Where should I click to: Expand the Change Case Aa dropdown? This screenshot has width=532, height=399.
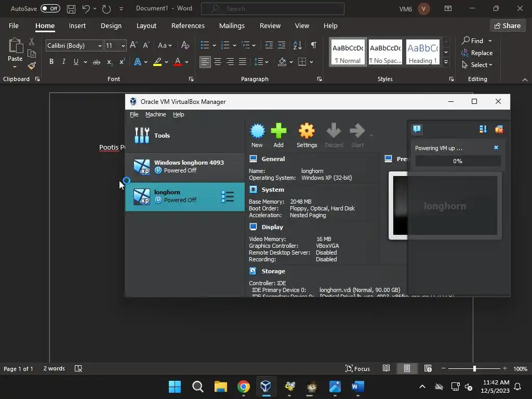click(x=165, y=45)
